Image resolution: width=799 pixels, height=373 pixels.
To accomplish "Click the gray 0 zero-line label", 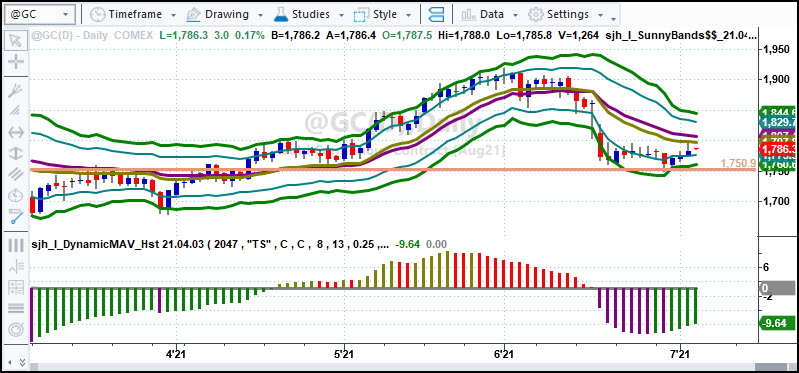I will point(777,288).
